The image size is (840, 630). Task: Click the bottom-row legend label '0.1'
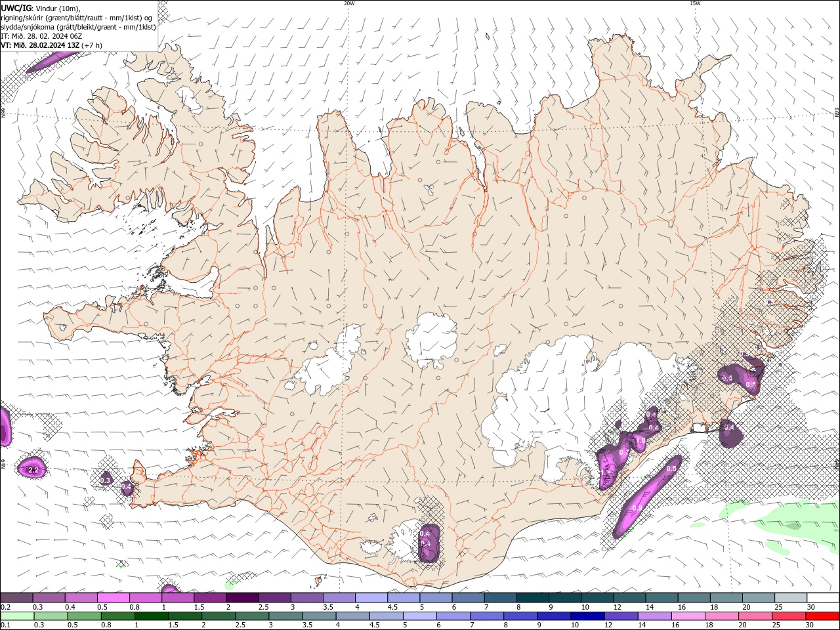(5, 625)
